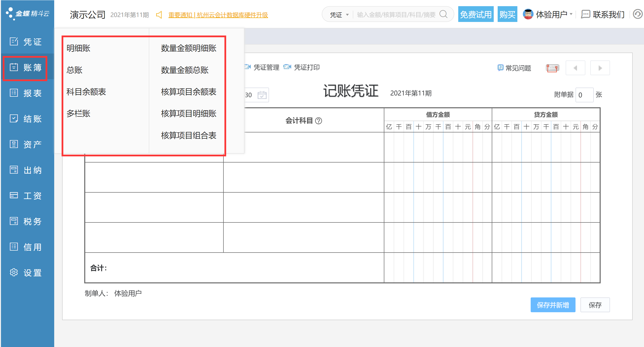Screen dimensions: 644x347
Task: Go to previous voucher arrow
Action: (x=575, y=68)
